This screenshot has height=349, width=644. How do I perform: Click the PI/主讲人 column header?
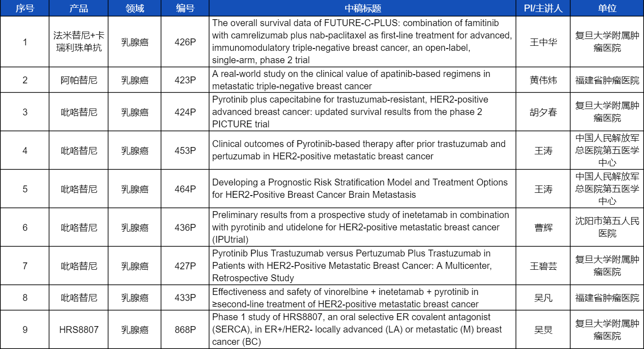point(543,8)
